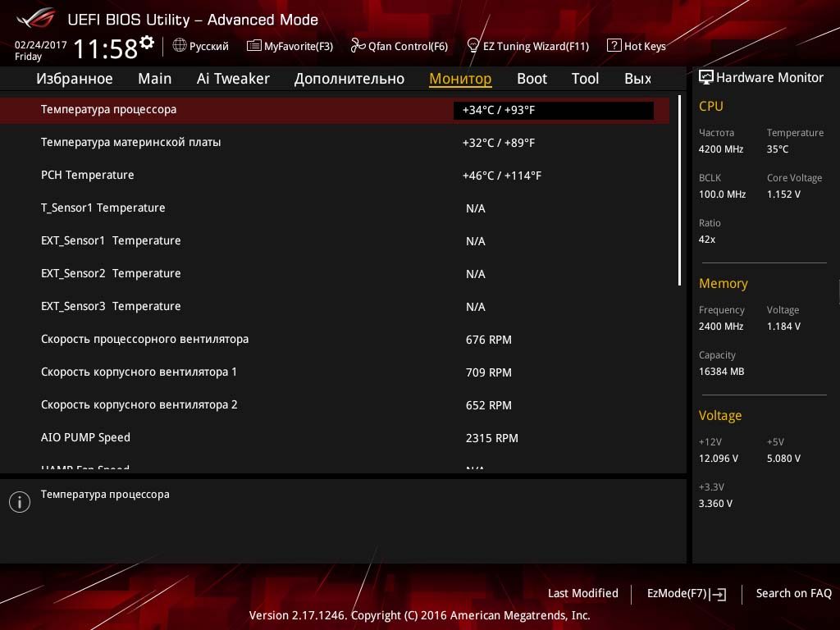Click the globe language icon
The width and height of the screenshot is (840, 630).
coord(180,45)
